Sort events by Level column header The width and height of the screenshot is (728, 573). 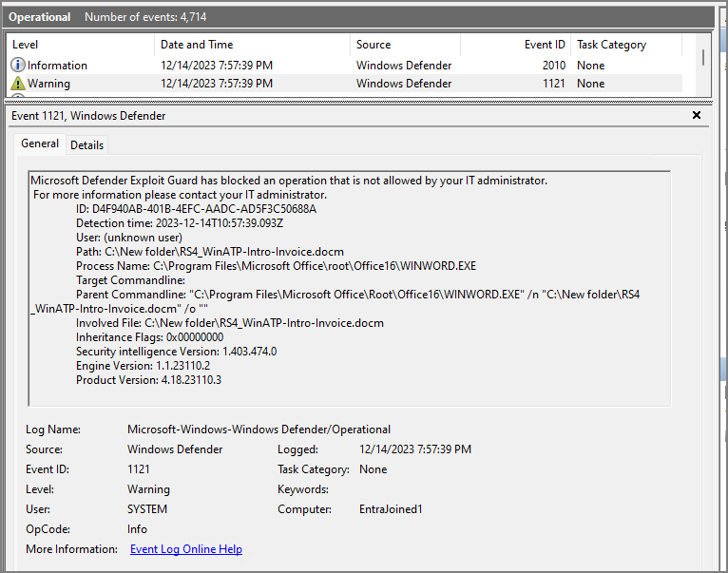[x=81, y=45]
